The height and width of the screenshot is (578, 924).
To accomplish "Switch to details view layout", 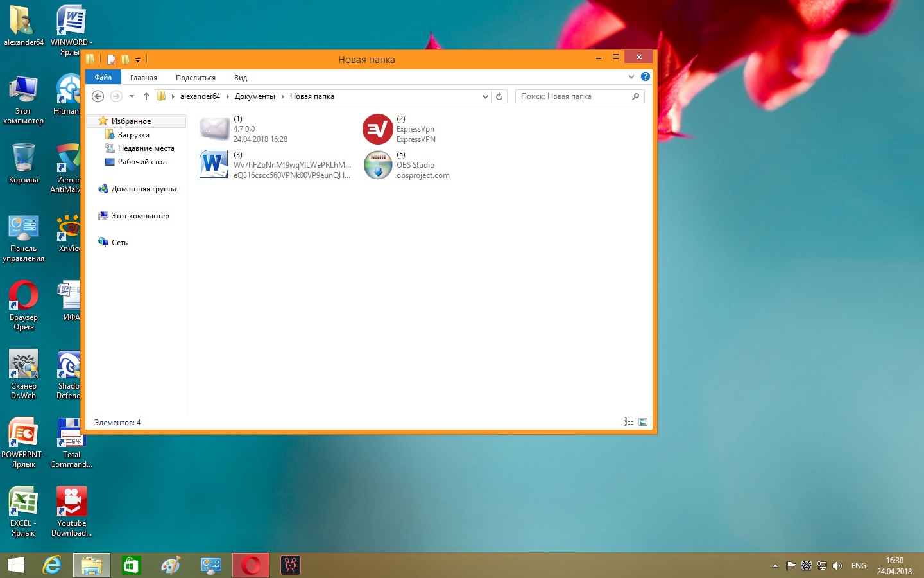I will 628,422.
